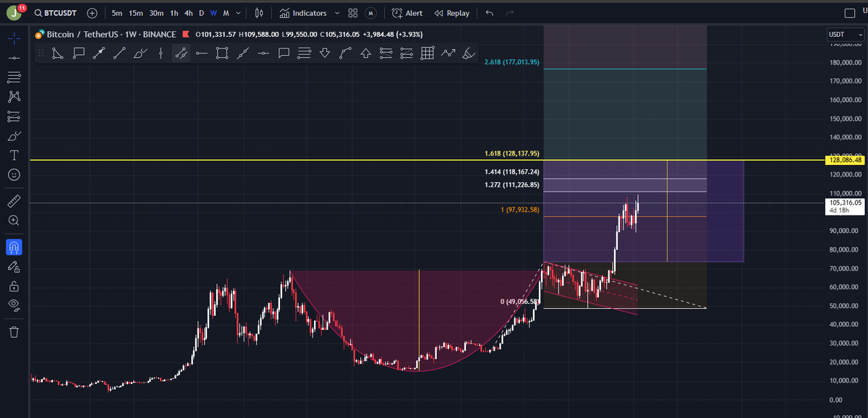Select the brush tool in left sidebar
This screenshot has height=418, width=868.
click(x=14, y=136)
